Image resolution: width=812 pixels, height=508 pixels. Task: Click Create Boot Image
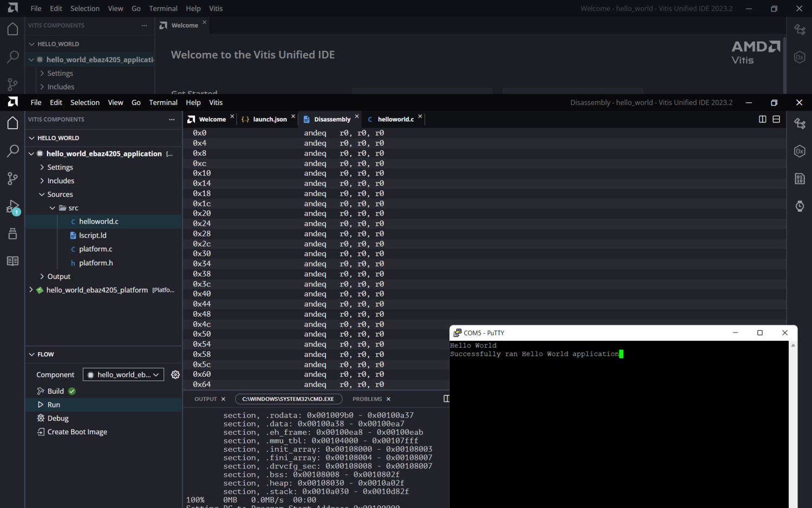pos(77,432)
